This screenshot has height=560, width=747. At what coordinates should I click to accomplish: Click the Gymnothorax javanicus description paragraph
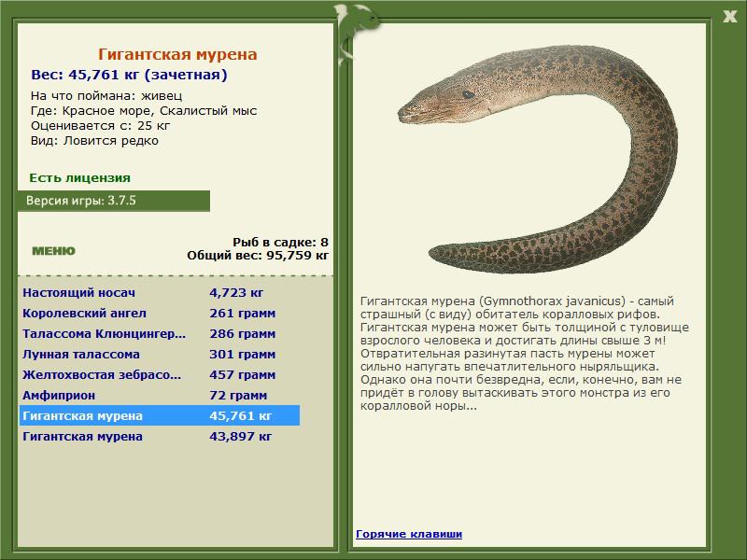tap(525, 354)
